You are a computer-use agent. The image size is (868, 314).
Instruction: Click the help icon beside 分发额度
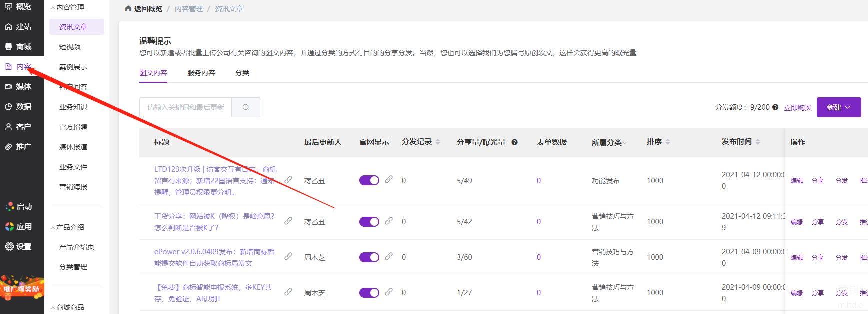[x=775, y=107]
